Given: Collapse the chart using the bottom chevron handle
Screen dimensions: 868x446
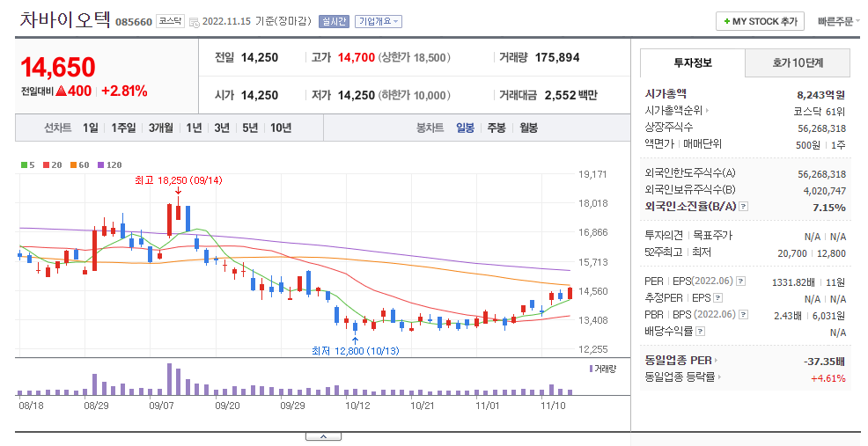Looking at the screenshot, I should (x=323, y=436).
